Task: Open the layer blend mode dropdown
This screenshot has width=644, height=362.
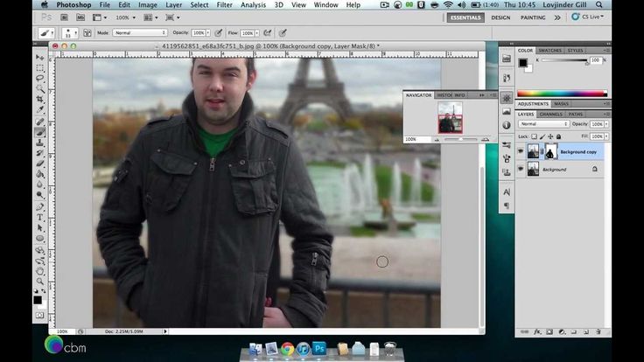Action: click(x=542, y=124)
